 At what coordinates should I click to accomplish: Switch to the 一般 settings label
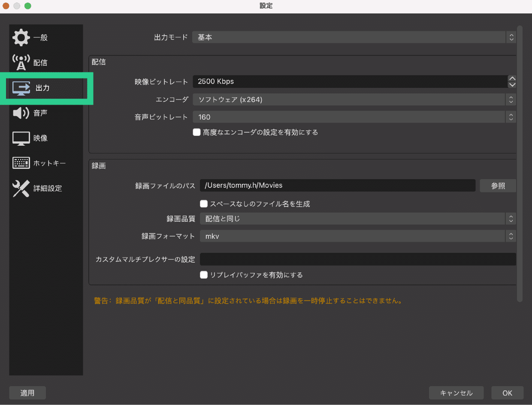(x=40, y=38)
